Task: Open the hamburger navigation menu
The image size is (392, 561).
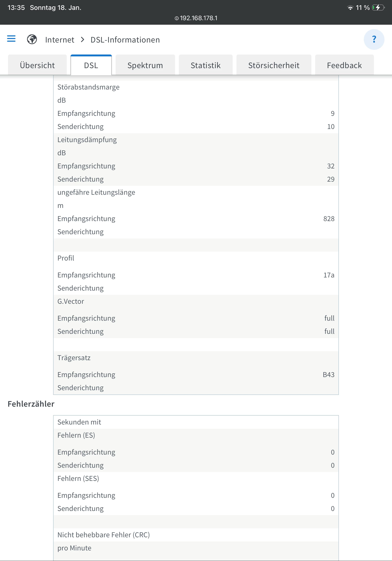Action: [11, 39]
